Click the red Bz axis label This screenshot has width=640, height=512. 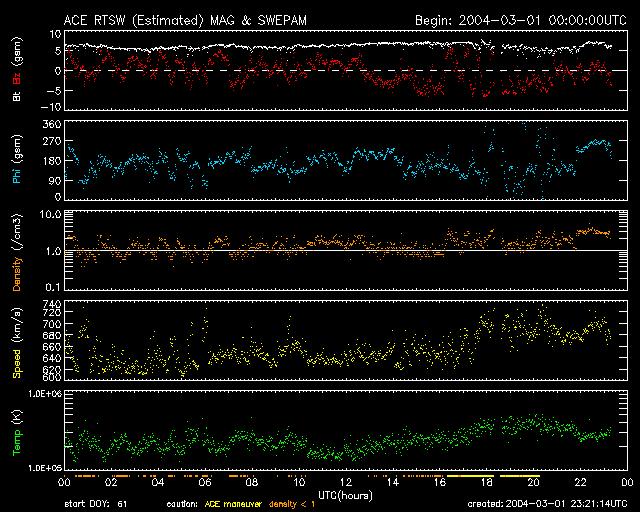pyautogui.click(x=16, y=77)
